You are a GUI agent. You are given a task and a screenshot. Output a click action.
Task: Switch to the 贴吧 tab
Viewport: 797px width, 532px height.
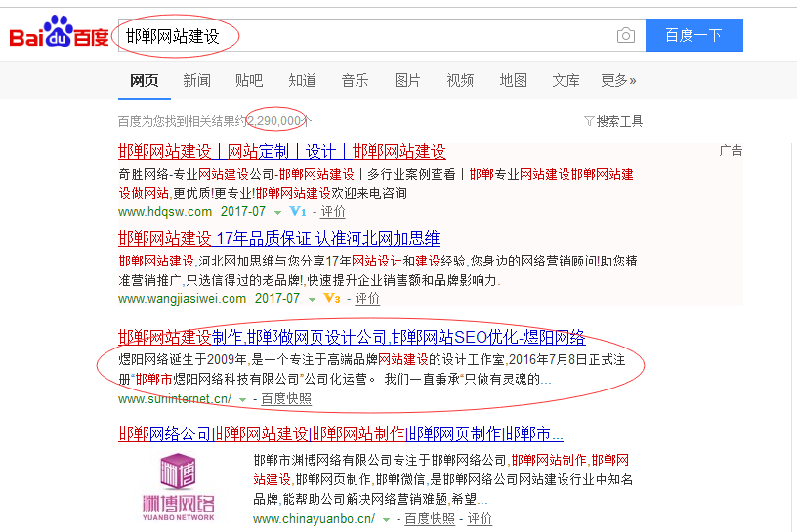pyautogui.click(x=249, y=80)
